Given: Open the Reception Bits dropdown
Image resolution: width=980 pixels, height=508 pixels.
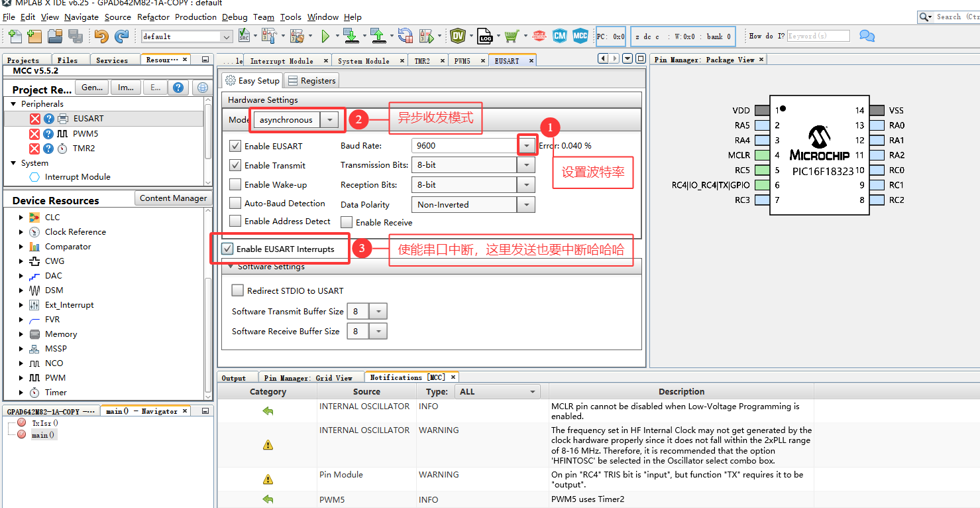Looking at the screenshot, I should click(x=527, y=184).
